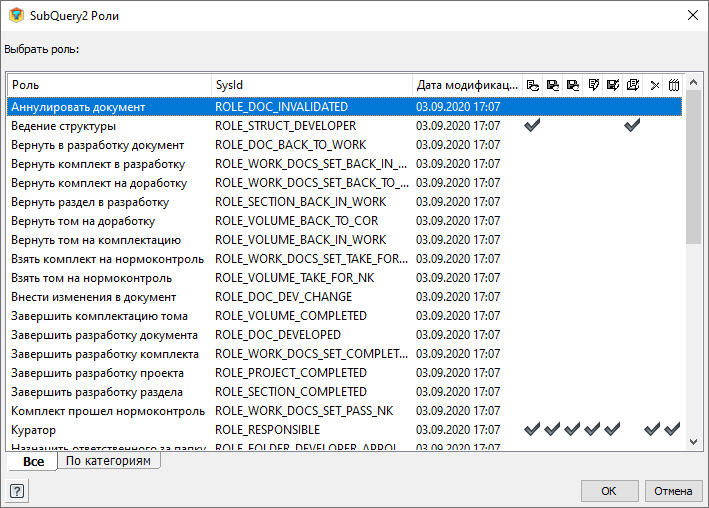Click the leftmost checkmark in Куратор row
The image size is (709, 508).
click(x=533, y=429)
